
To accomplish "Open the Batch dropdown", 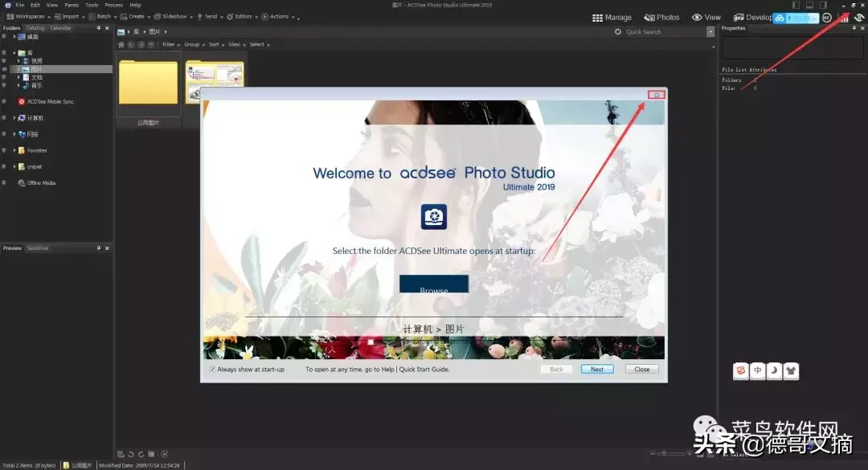I will pos(103,17).
